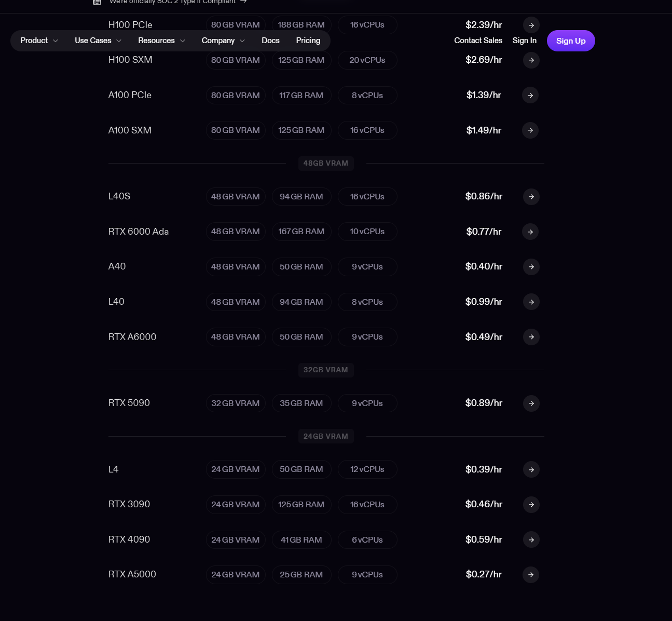The height and width of the screenshot is (621, 672).
Task: Click the RTX A6000 arrow button
Action: [x=531, y=337]
